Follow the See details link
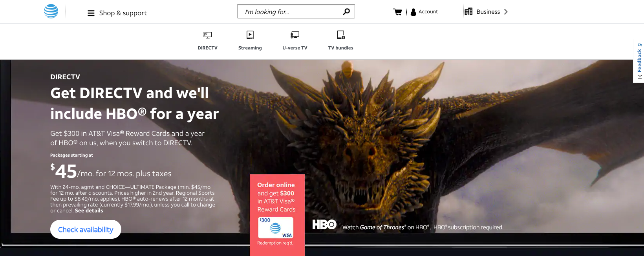Screen dimensions: 644x256 tap(89, 211)
